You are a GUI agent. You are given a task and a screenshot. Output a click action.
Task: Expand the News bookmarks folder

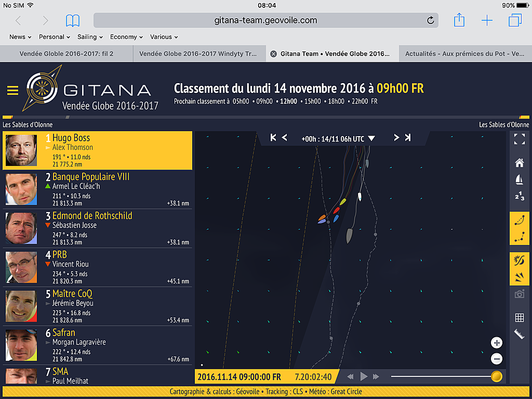pos(20,37)
